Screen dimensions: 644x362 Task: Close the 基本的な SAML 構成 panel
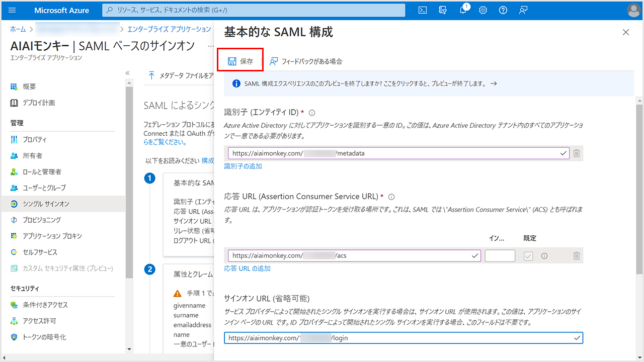(626, 32)
